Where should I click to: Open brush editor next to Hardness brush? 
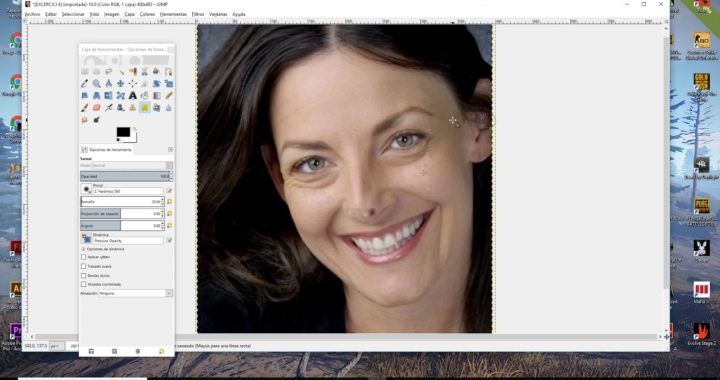click(169, 190)
